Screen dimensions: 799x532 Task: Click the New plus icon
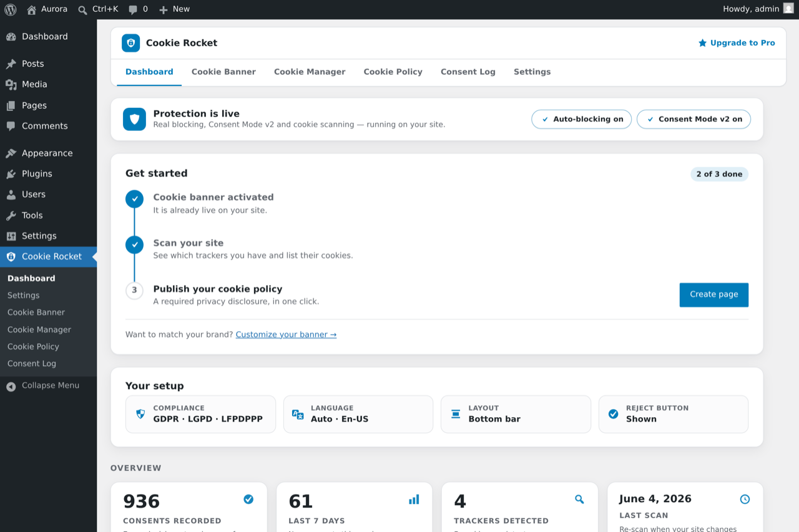click(164, 9)
